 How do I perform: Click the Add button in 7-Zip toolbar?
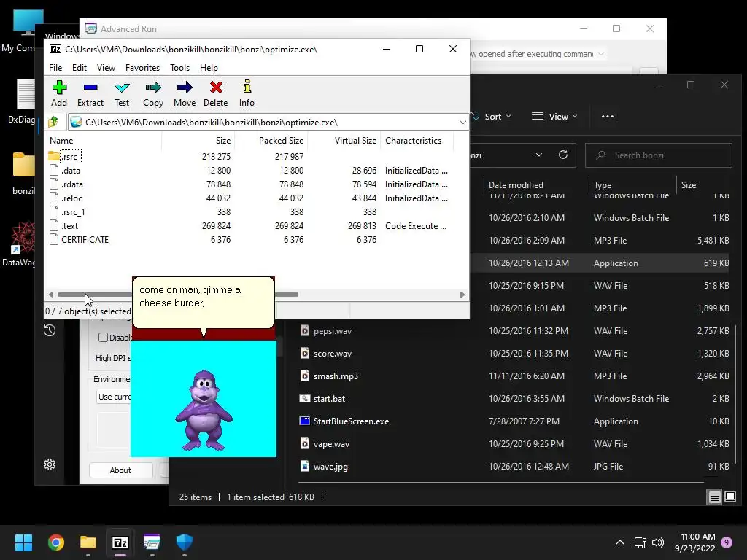[59, 93]
